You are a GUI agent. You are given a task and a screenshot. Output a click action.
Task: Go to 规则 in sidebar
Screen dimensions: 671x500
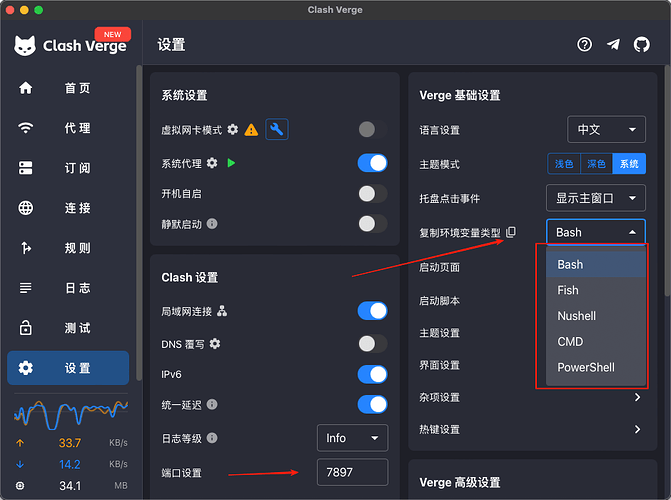click(68, 247)
